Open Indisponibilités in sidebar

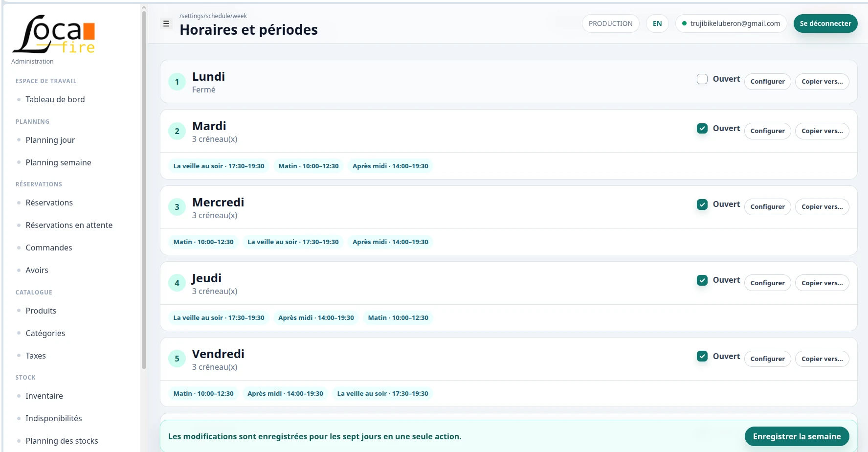click(54, 418)
